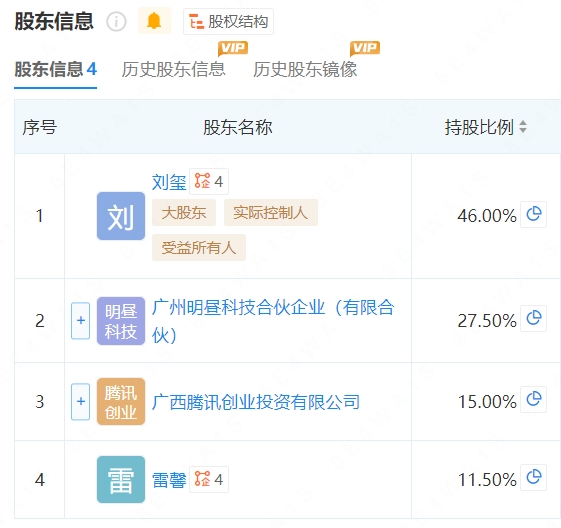Viewport: 561px width, 528px height.
Task: Select the 股东信息 4 tab
Action: pos(55,69)
